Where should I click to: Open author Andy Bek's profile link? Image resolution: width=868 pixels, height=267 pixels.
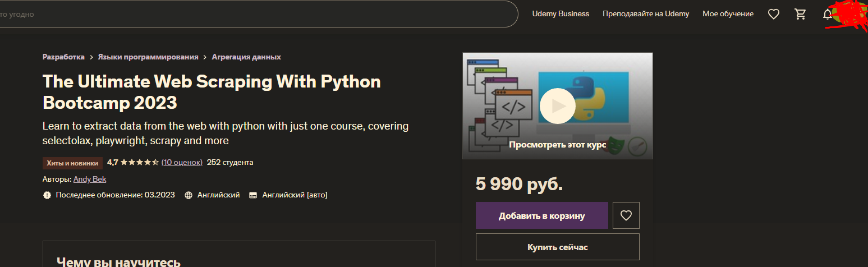(90, 179)
